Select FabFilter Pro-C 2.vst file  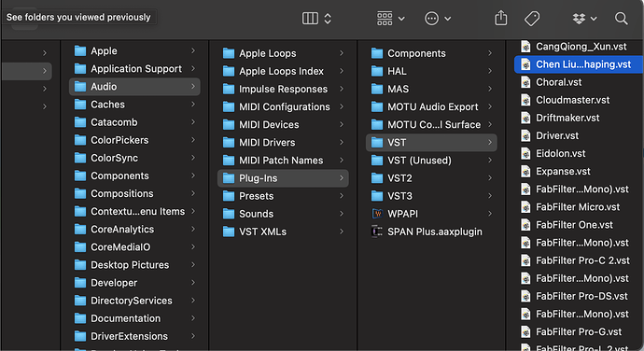tap(579, 260)
